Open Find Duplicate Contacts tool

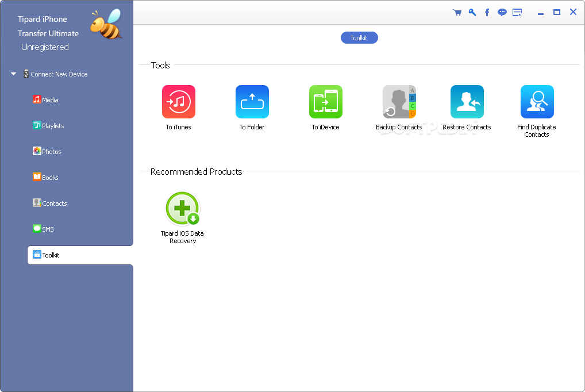[537, 102]
